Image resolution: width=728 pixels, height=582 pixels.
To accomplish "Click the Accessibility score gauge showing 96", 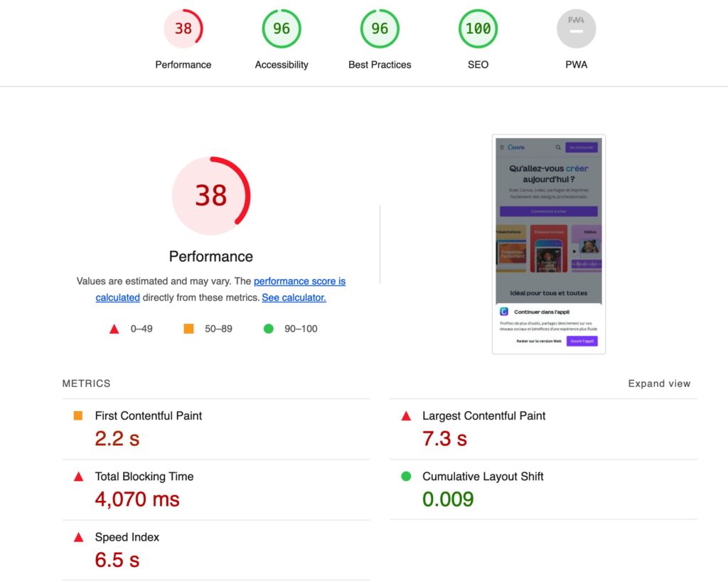I will click(x=282, y=28).
